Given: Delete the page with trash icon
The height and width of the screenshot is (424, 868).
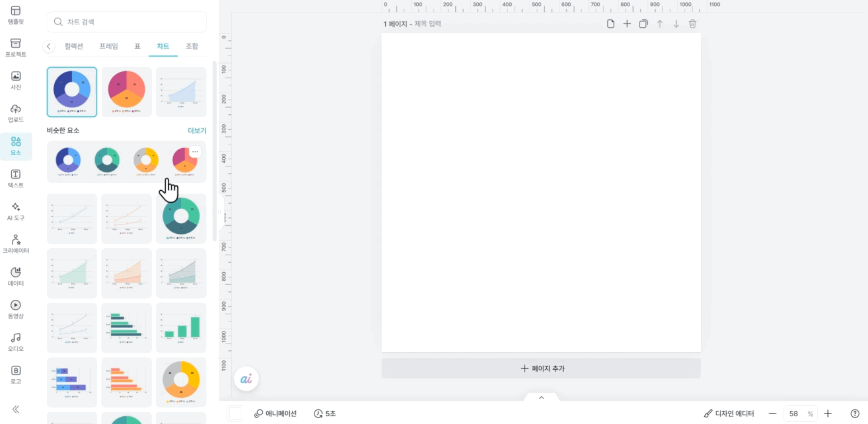Looking at the screenshot, I should coord(693,24).
